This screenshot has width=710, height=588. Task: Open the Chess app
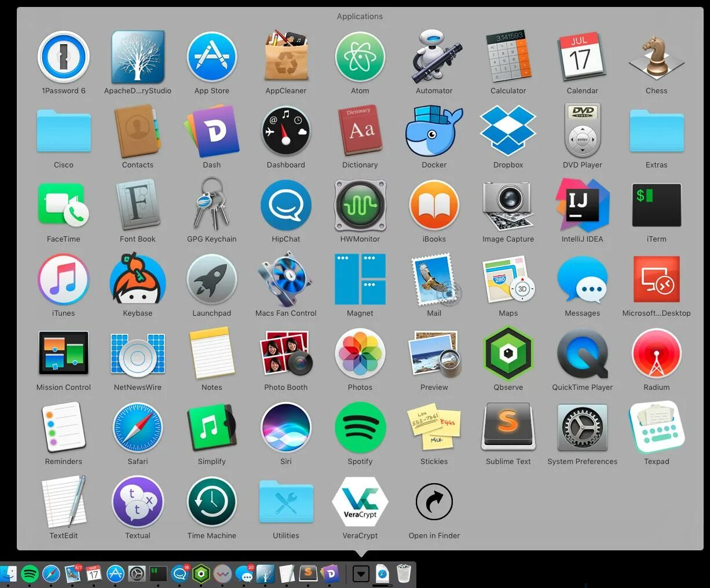coord(657,57)
